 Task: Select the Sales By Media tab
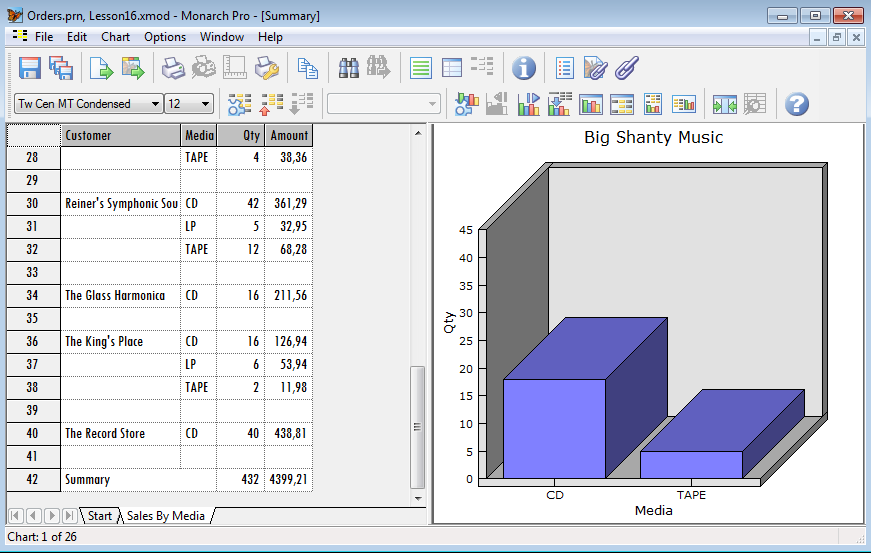pos(165,516)
